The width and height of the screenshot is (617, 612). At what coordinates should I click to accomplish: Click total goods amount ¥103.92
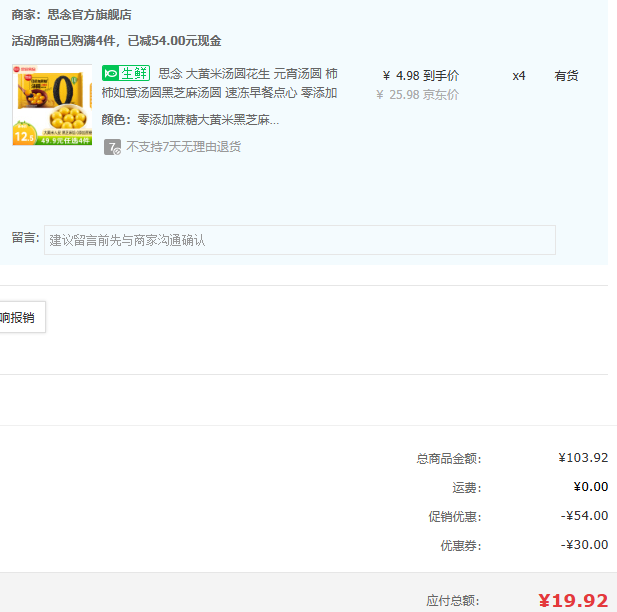583,458
